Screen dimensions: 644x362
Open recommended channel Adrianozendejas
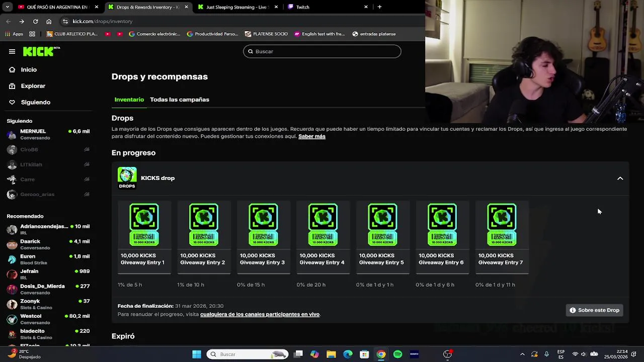coord(48,229)
